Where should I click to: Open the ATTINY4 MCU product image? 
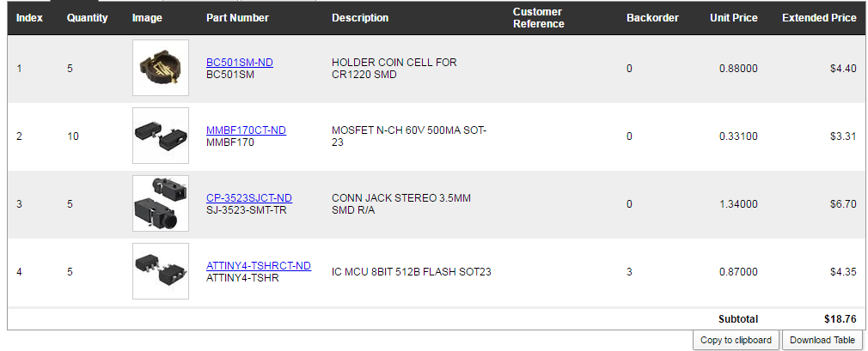tap(161, 271)
